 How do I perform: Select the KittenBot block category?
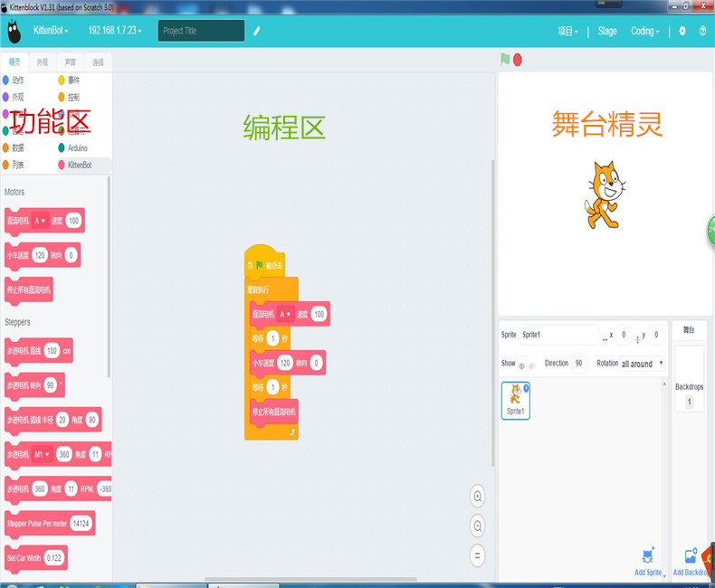click(80, 165)
